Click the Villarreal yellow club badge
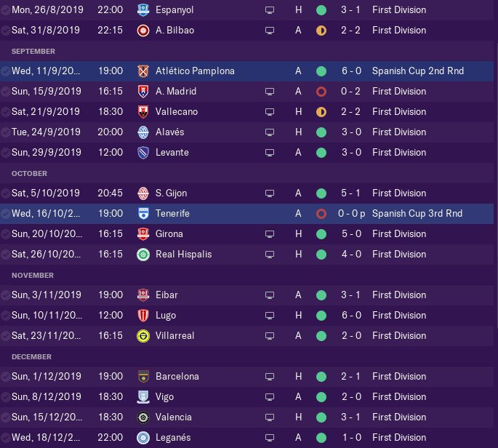Screen dimensions: 498x448 click(143, 336)
